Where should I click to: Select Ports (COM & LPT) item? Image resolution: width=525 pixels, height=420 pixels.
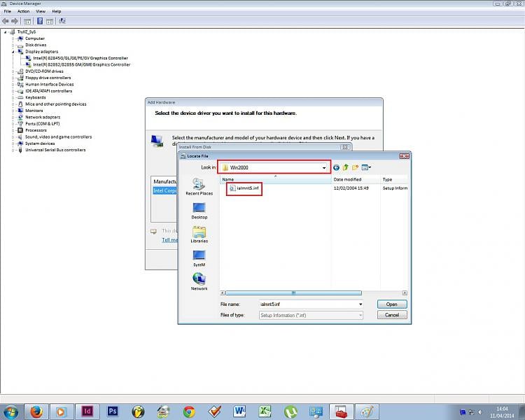click(43, 124)
